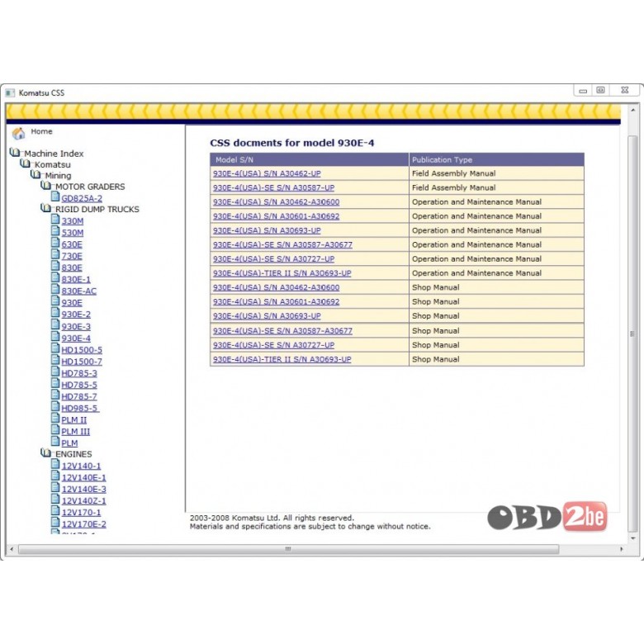Open TIER II S/N A30693-UP Shop Manual link

coord(282,359)
